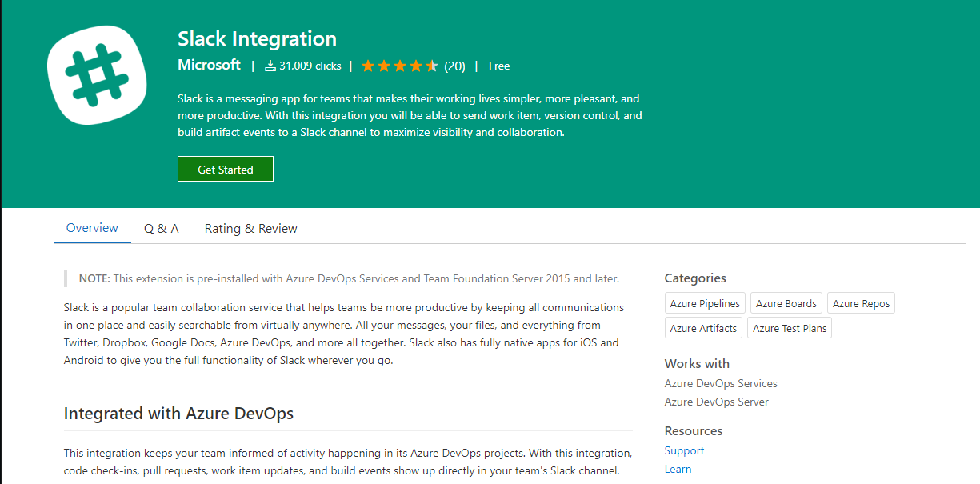The width and height of the screenshot is (980, 484).
Task: Open the Rating & Review tab
Action: click(x=250, y=228)
